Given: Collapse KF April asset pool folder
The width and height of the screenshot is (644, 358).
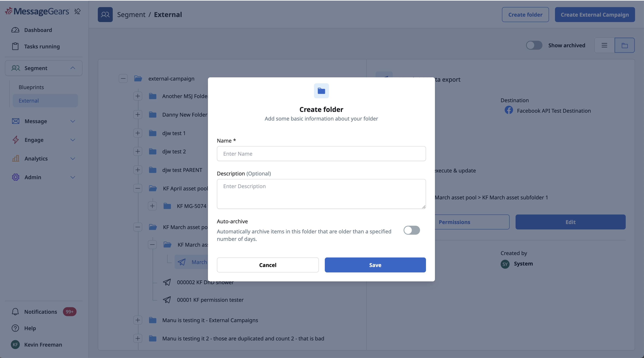Looking at the screenshot, I should pos(138,188).
